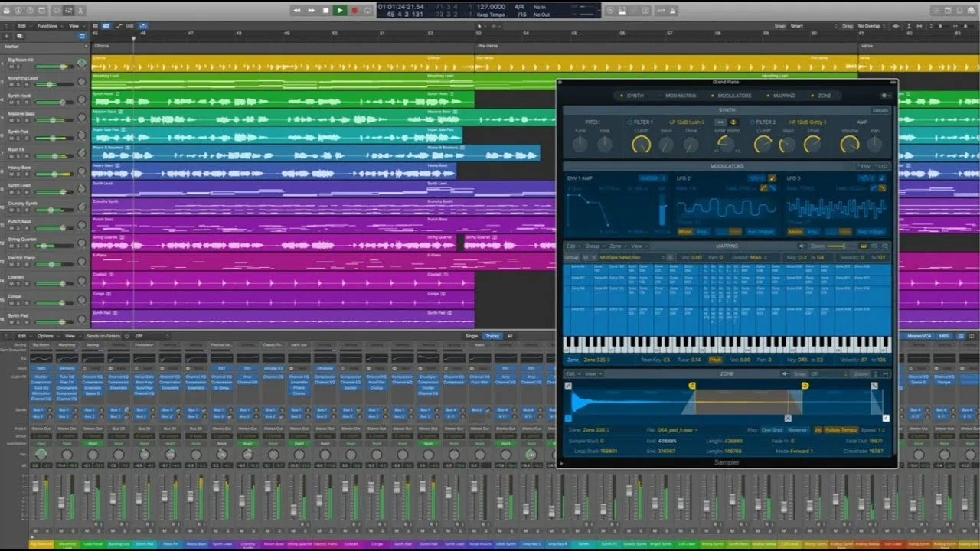
Task: Mute the Massive Bass track
Action: [11, 120]
